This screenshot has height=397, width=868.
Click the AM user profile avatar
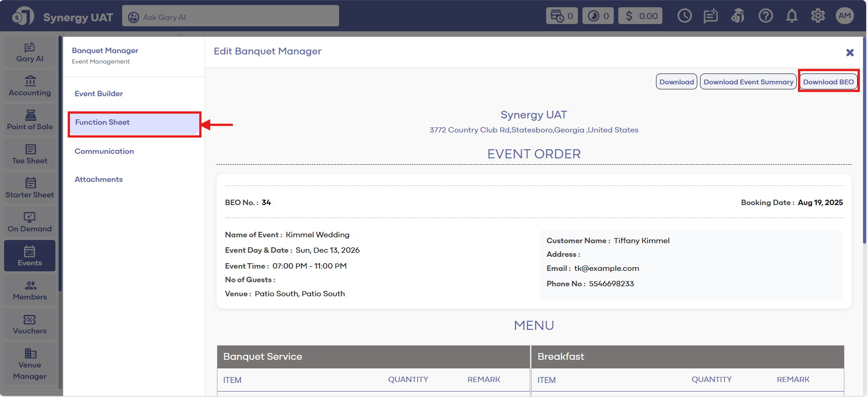tap(844, 16)
